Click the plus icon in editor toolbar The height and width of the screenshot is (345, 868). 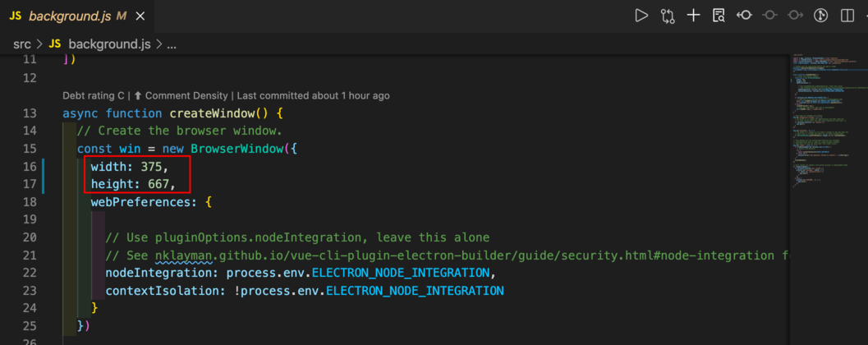(x=694, y=16)
